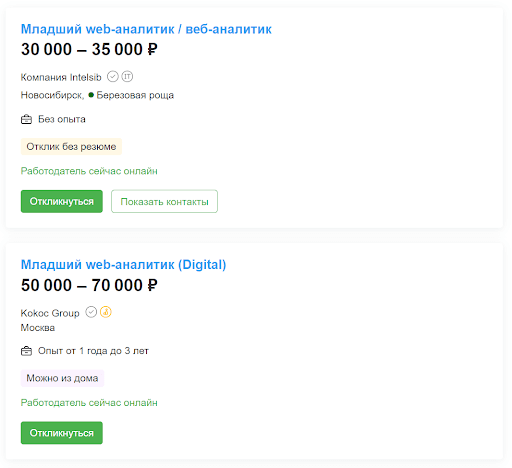
Task: Open the Младший web-аналитик (Digital) vacancy
Action: [x=123, y=265]
